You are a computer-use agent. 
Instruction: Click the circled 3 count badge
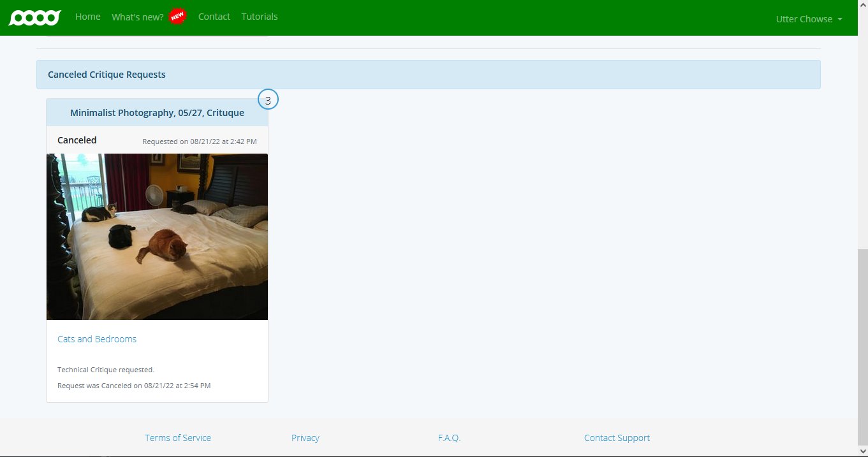click(268, 100)
